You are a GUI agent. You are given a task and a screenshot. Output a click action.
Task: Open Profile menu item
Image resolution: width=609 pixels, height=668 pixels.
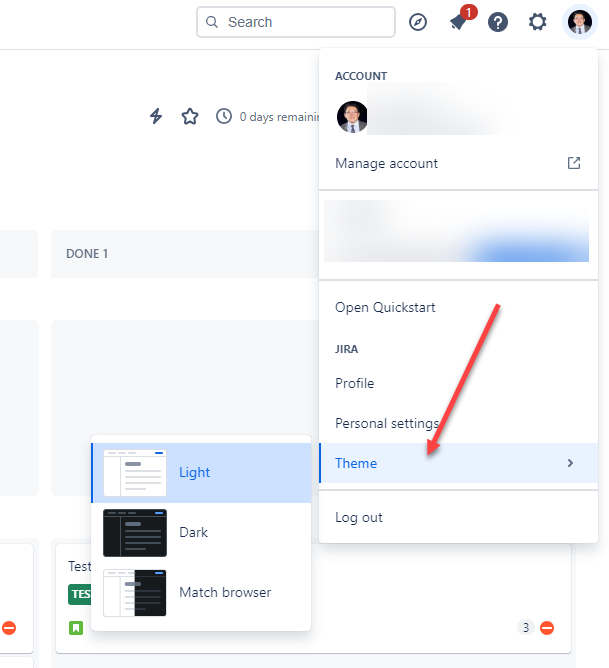click(458, 383)
